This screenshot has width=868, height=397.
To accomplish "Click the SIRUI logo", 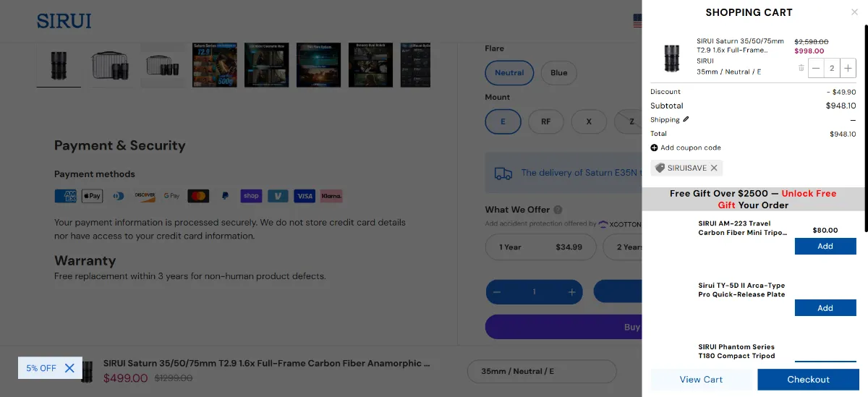I will tap(64, 21).
